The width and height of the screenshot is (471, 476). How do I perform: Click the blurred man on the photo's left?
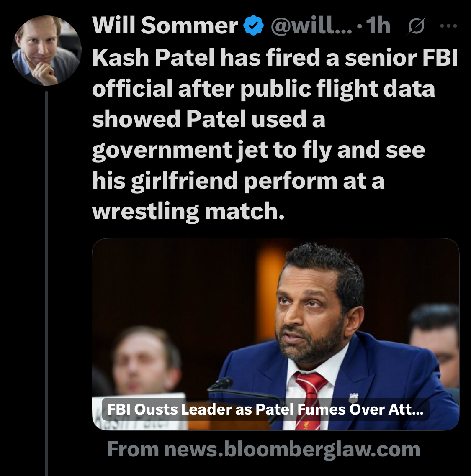(144, 360)
